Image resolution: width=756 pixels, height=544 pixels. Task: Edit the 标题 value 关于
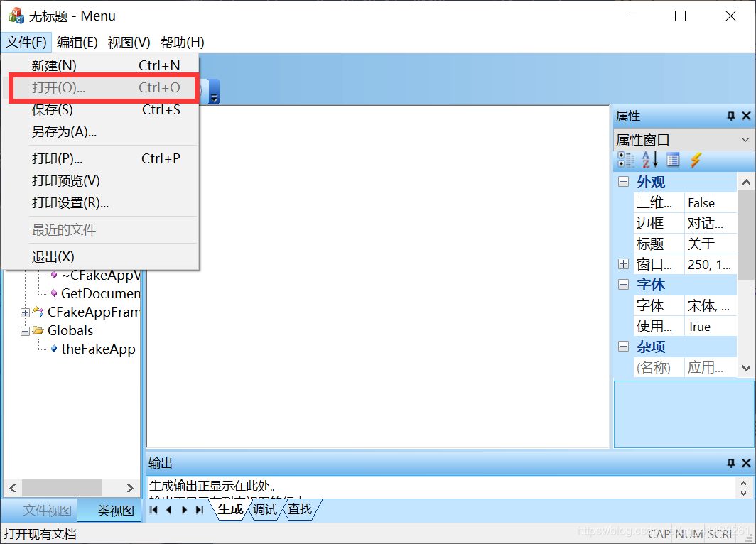coord(711,244)
